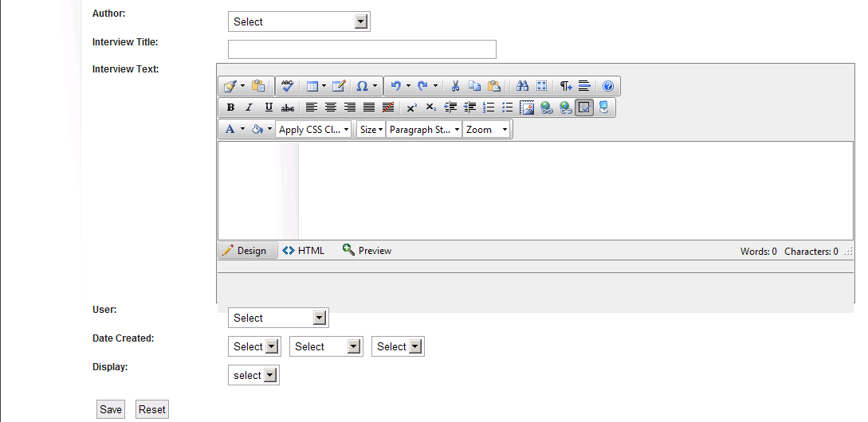The image size is (868, 422).
Task: Expand the undo history arrow
Action: 409,86
